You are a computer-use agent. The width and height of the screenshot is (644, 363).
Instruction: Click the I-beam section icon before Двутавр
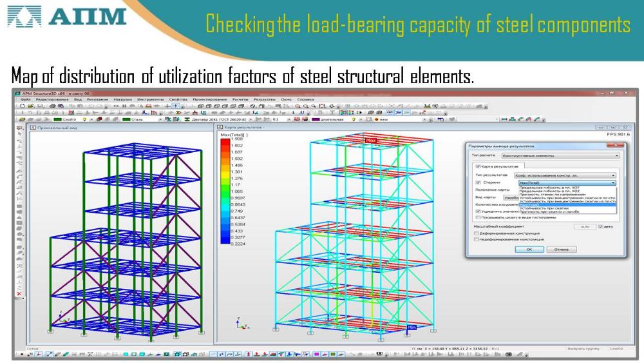tap(187, 119)
